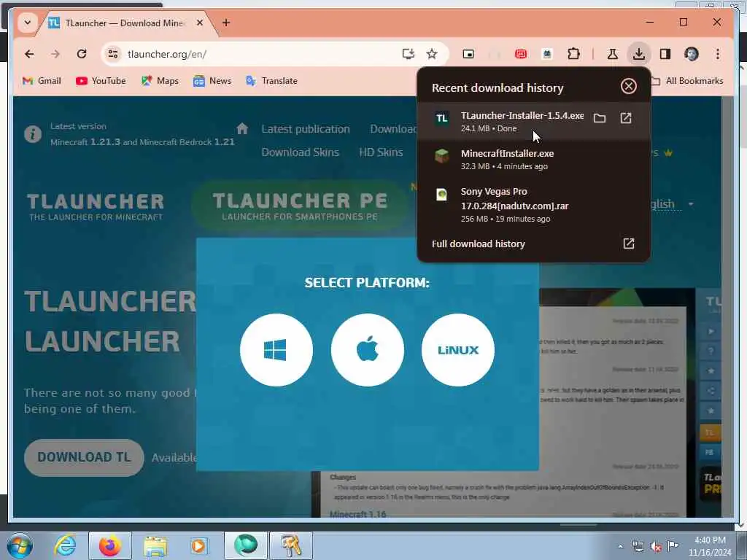Click the muted volume tray icon
Screen dimensions: 747x560
[656, 547]
